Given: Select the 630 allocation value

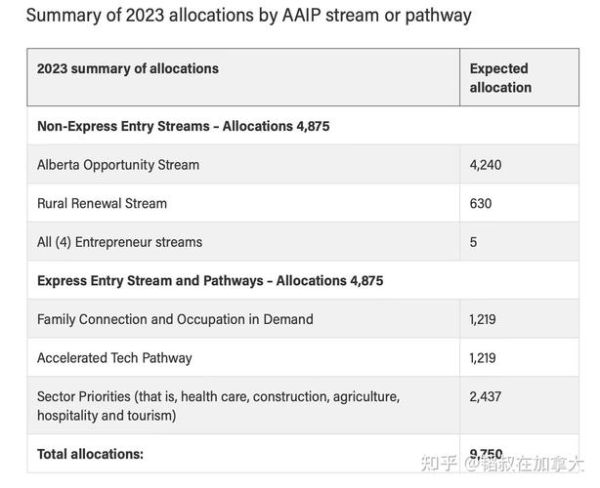Looking at the screenshot, I should click(x=480, y=203).
